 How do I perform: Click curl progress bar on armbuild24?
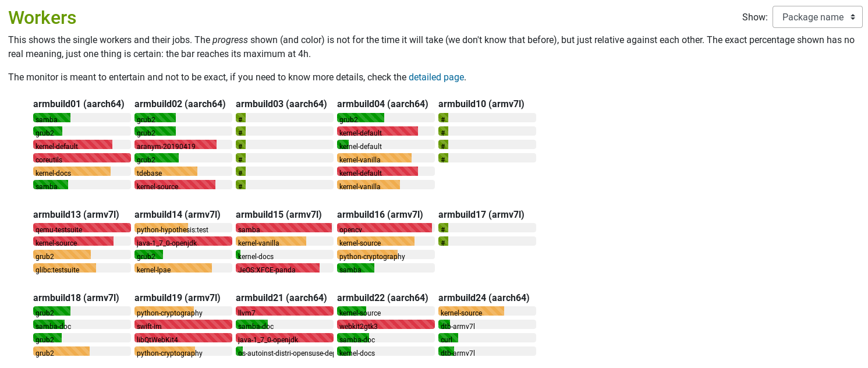pos(487,338)
